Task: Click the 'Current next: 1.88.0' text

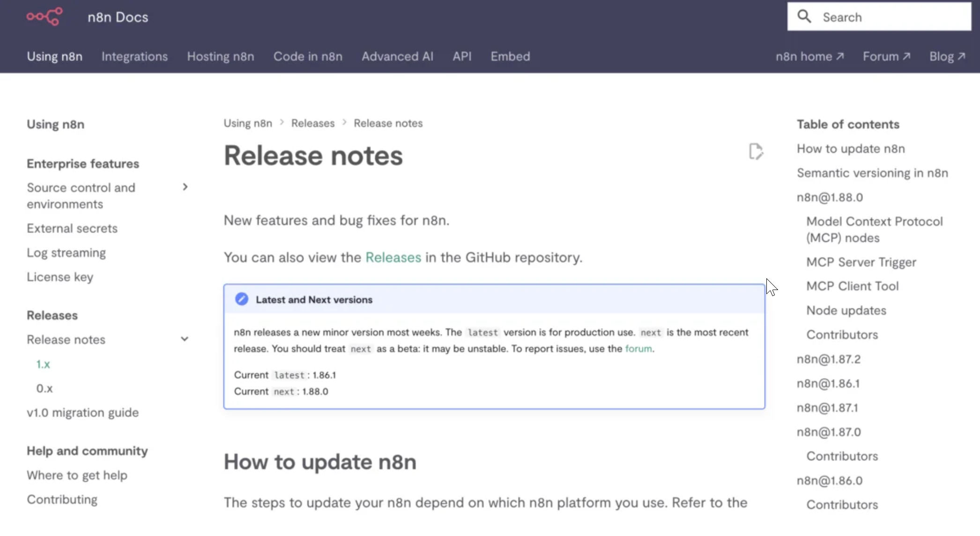Action: point(281,391)
